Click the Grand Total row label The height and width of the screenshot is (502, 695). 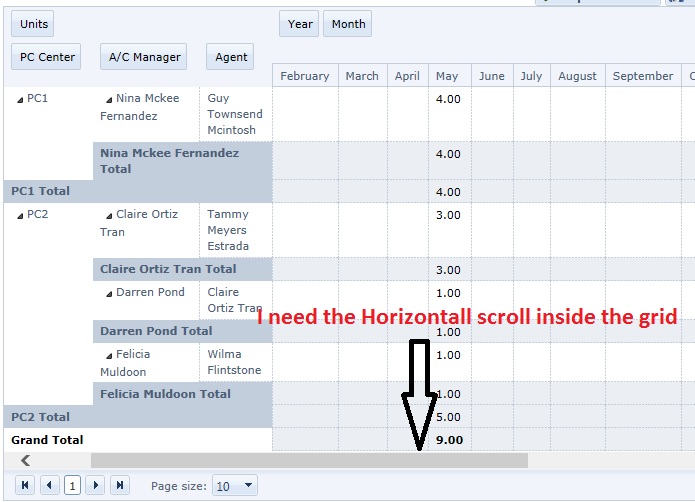[47, 440]
